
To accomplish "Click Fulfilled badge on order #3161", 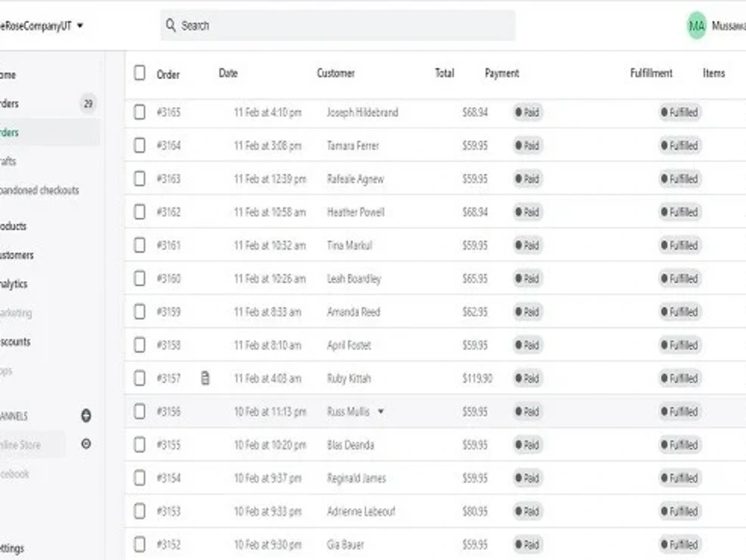I will (x=680, y=245).
